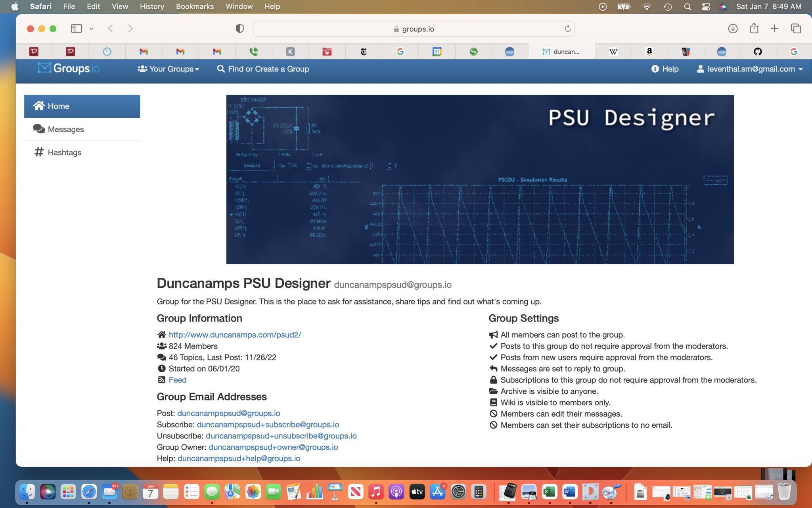812x508 pixels.
Task: Switch to the Google Calendar tab
Action: pyautogui.click(x=437, y=52)
